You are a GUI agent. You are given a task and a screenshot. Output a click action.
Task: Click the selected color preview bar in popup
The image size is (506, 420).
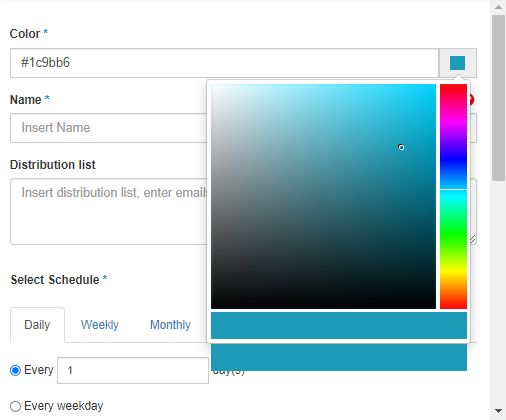(339, 325)
